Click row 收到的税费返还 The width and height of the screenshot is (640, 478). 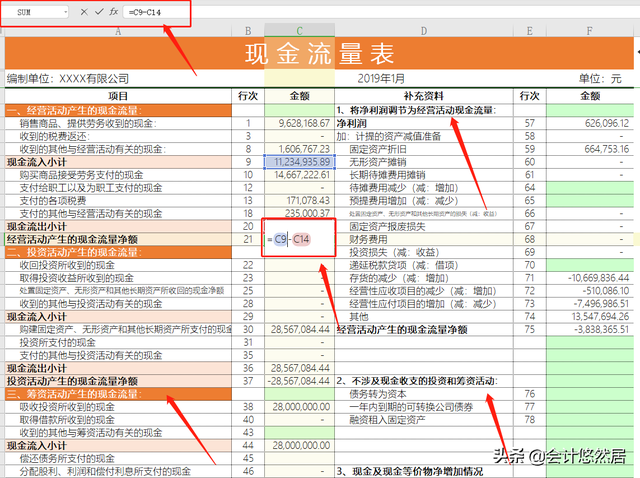[118, 136]
